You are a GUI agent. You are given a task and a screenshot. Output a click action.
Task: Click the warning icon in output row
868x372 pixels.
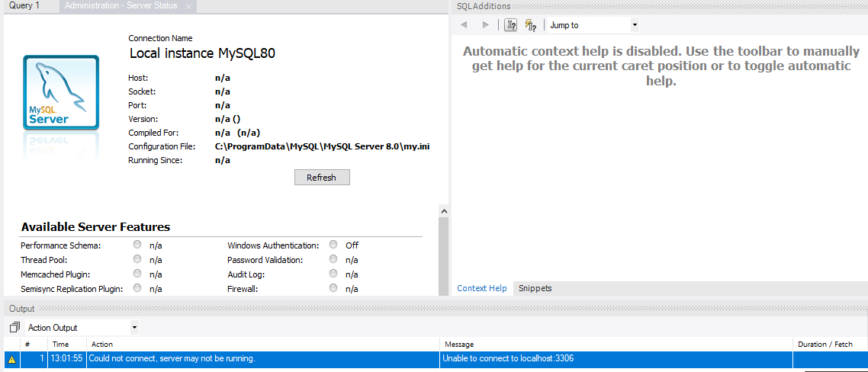pos(11,359)
